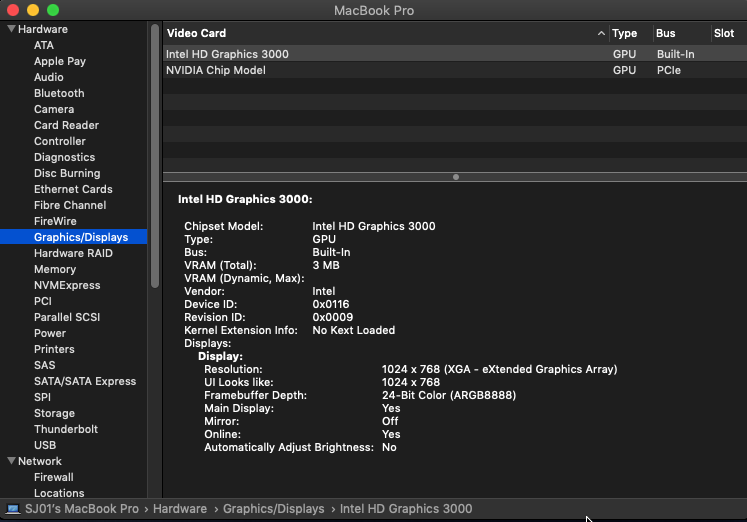747x522 pixels.
Task: Open the PCI entry
Action: 42,301
